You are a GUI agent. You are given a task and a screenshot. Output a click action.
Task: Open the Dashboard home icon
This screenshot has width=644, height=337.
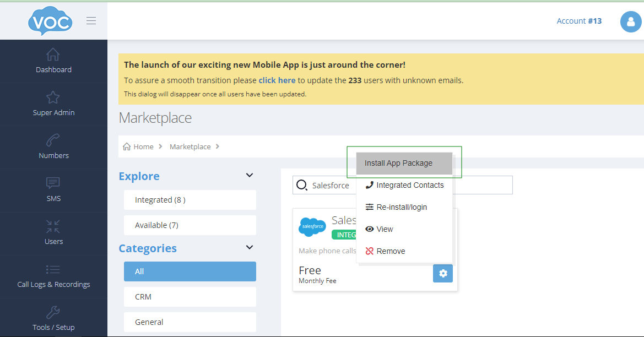coord(53,55)
